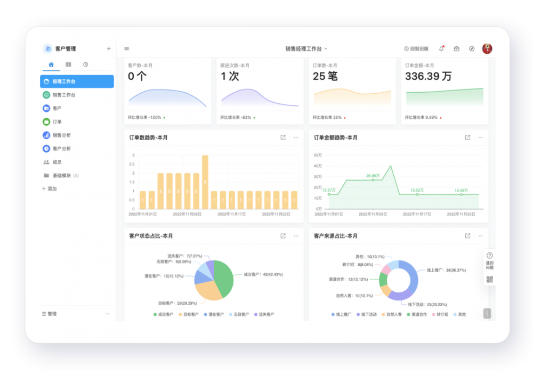Click the plus icon beside 客户管理
The width and height of the screenshot is (533, 392).
click(109, 48)
